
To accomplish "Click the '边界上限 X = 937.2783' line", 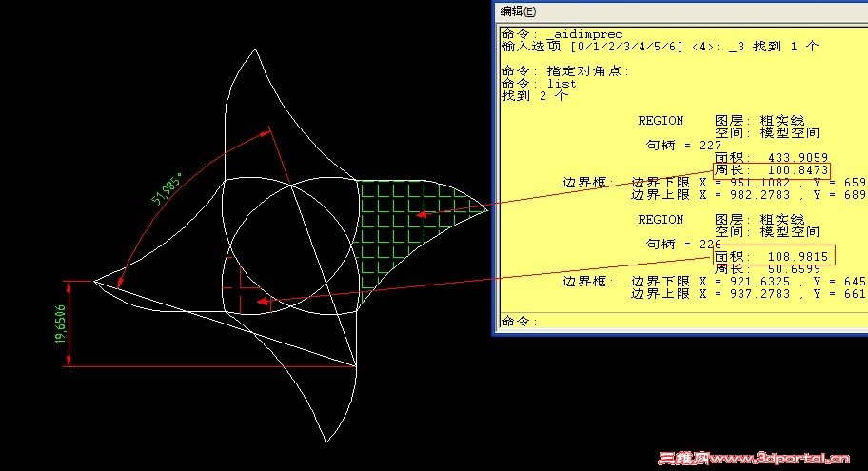I will pyautogui.click(x=748, y=293).
